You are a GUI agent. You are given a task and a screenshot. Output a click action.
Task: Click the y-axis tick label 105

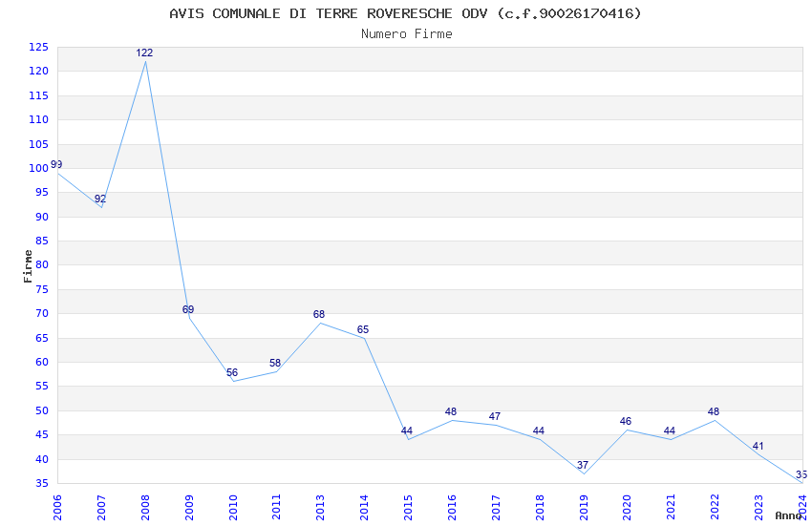(39, 144)
